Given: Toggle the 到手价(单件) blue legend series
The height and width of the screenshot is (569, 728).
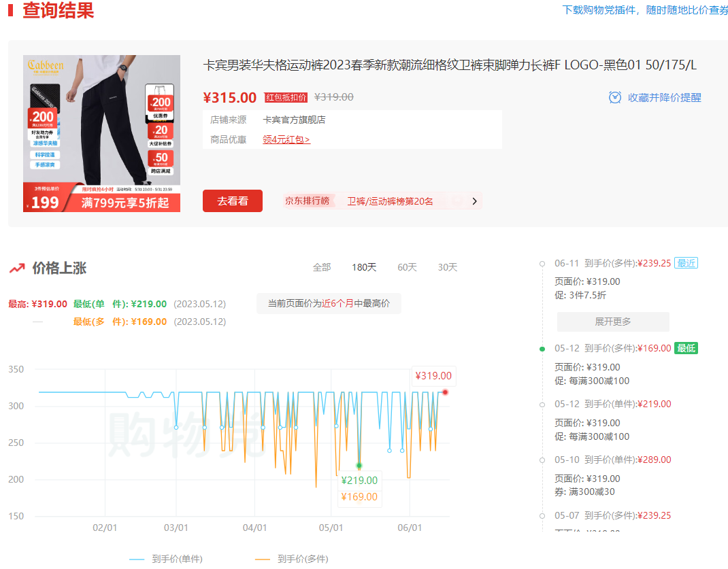Looking at the screenshot, I should (x=165, y=559).
